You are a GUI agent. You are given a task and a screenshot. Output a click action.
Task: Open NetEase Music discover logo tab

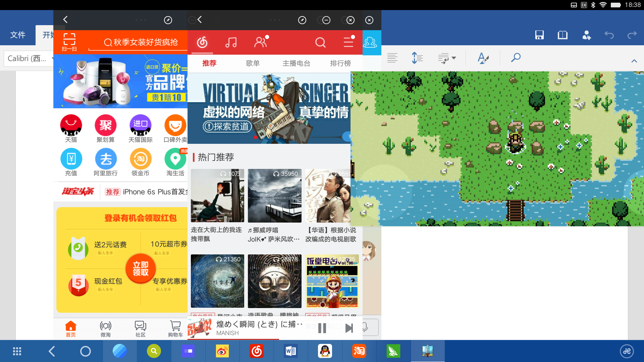click(202, 42)
